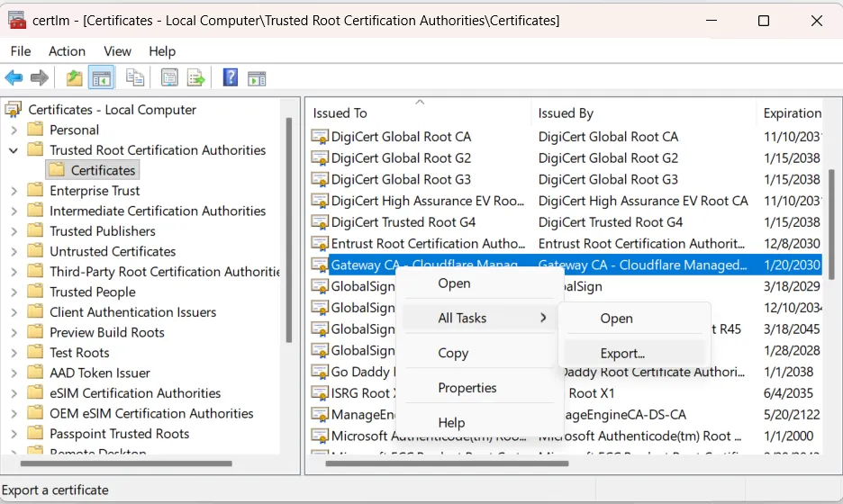Expand the Trusted People node
The image size is (843, 504).
14,292
